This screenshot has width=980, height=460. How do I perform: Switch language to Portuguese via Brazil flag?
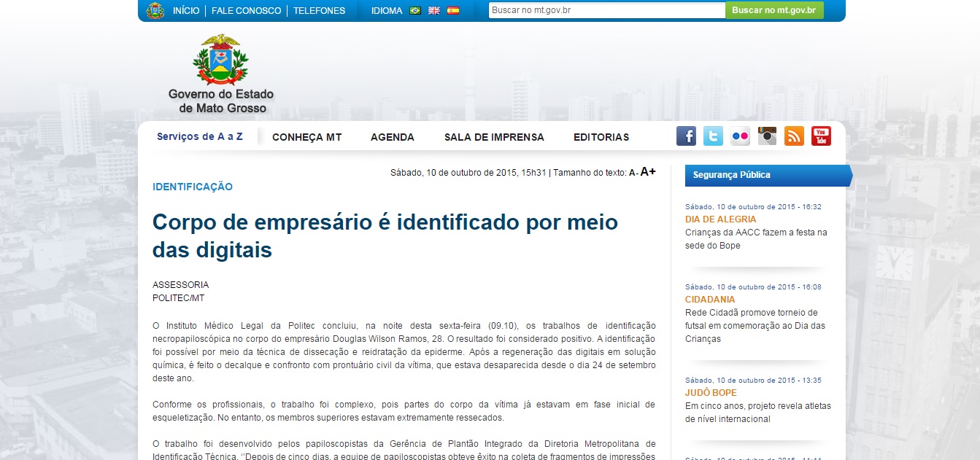415,11
